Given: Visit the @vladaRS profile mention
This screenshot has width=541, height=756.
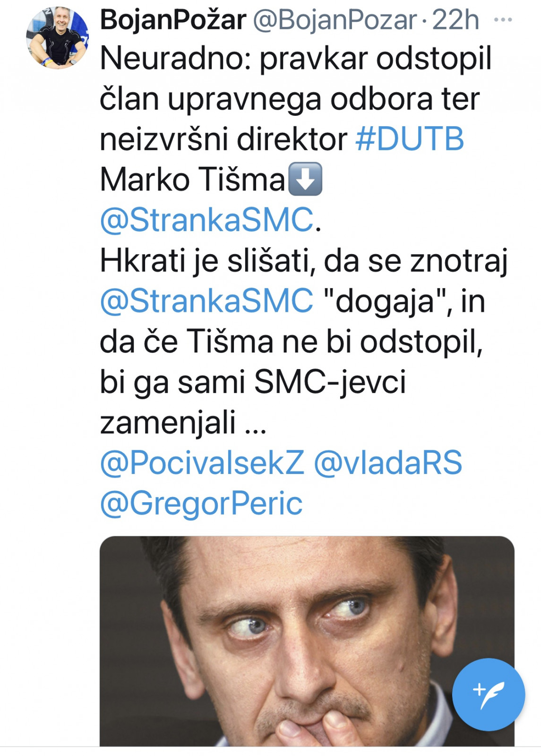Looking at the screenshot, I should click(x=388, y=462).
